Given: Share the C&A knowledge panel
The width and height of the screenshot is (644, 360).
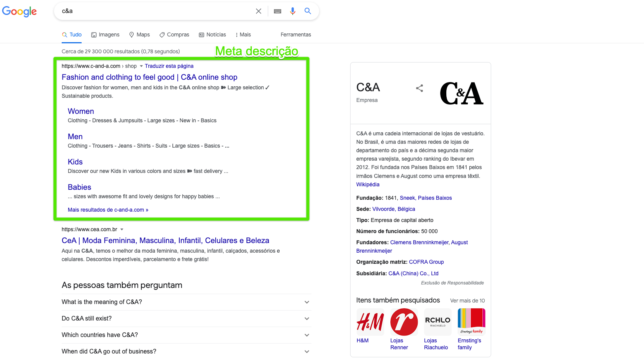Looking at the screenshot, I should coord(420,88).
